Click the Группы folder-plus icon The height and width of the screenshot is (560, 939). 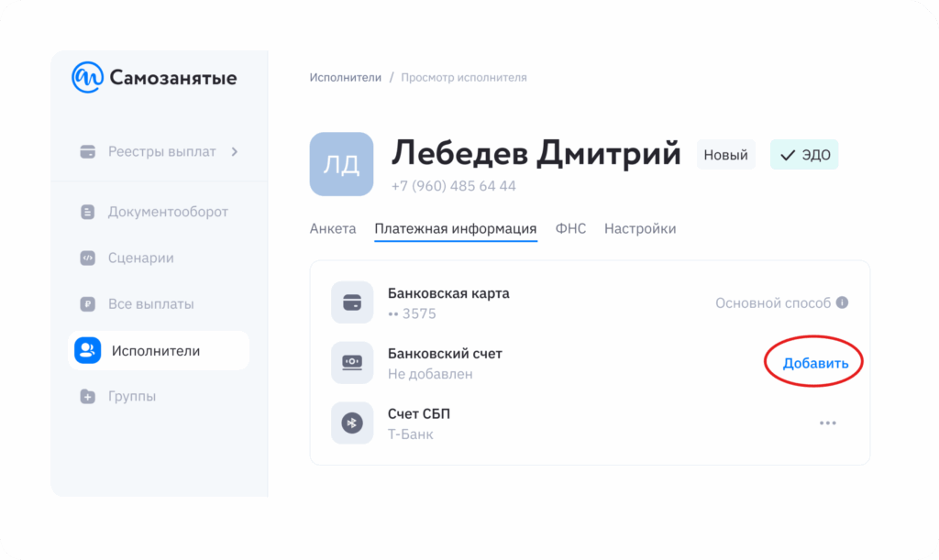(88, 397)
